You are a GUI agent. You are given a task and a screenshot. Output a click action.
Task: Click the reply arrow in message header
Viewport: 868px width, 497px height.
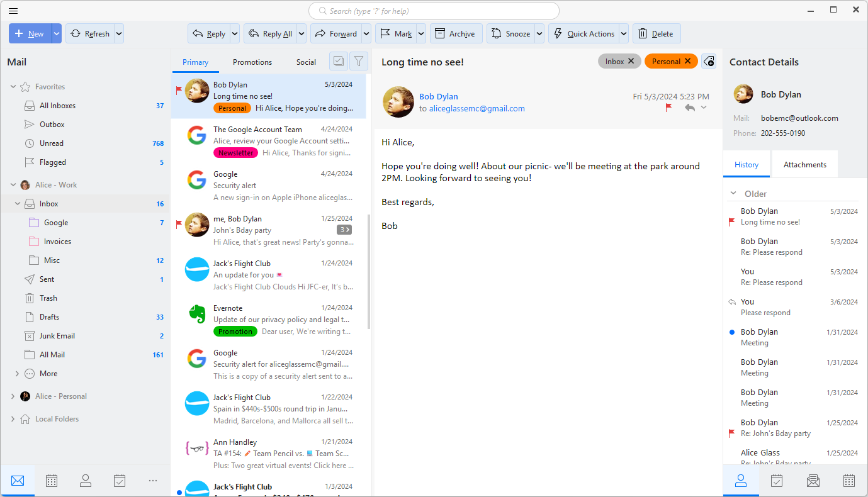click(x=690, y=108)
